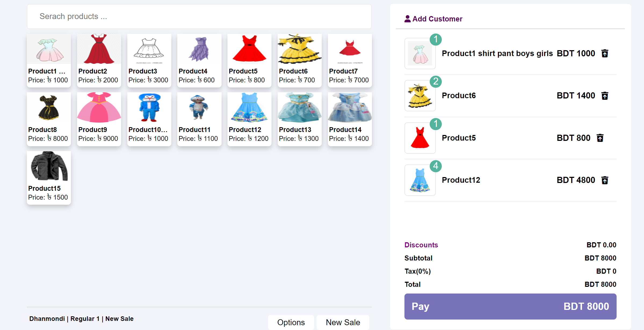Remove Product5 from the cart

click(x=600, y=138)
